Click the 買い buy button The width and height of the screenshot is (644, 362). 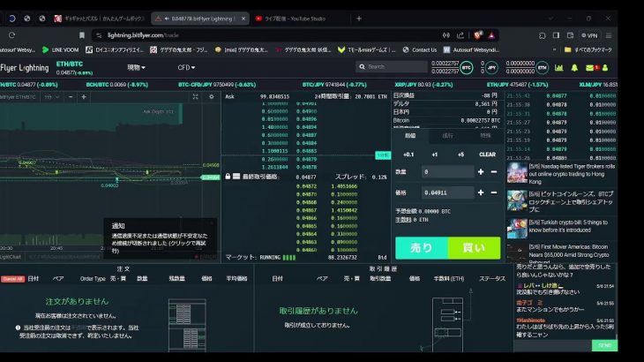[474, 248]
